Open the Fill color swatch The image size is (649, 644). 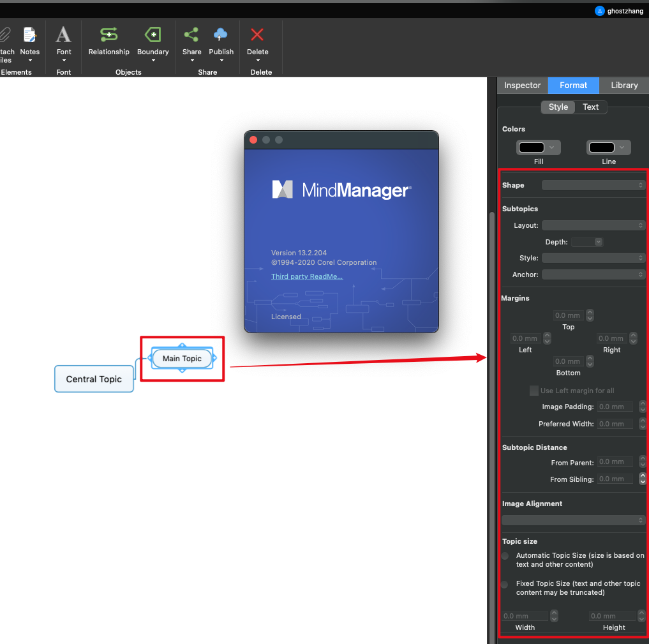pos(538,147)
